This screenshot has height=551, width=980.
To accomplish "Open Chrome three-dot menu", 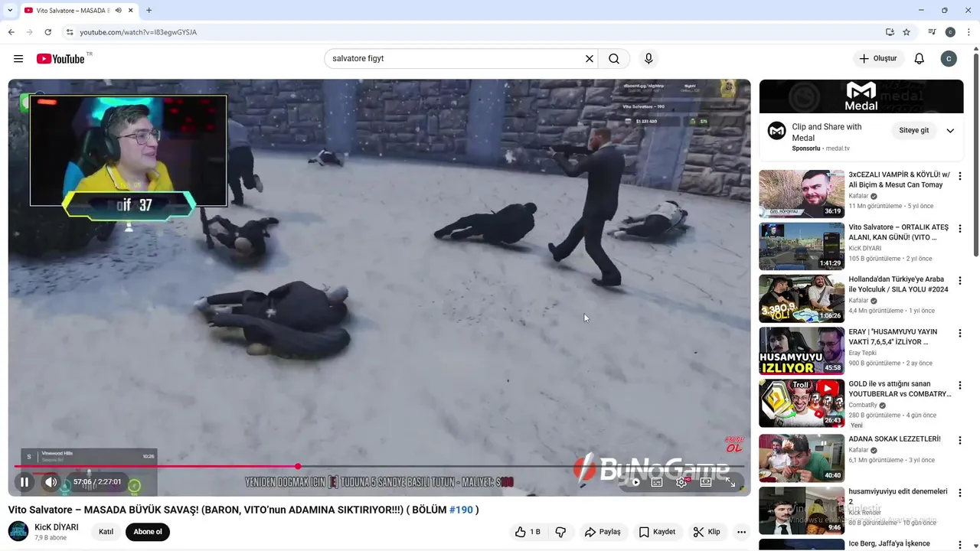I will (x=969, y=32).
